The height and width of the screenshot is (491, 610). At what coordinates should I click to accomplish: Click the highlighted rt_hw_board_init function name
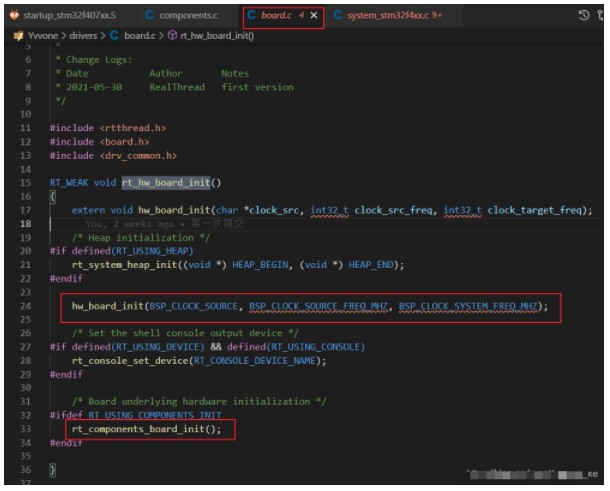166,183
